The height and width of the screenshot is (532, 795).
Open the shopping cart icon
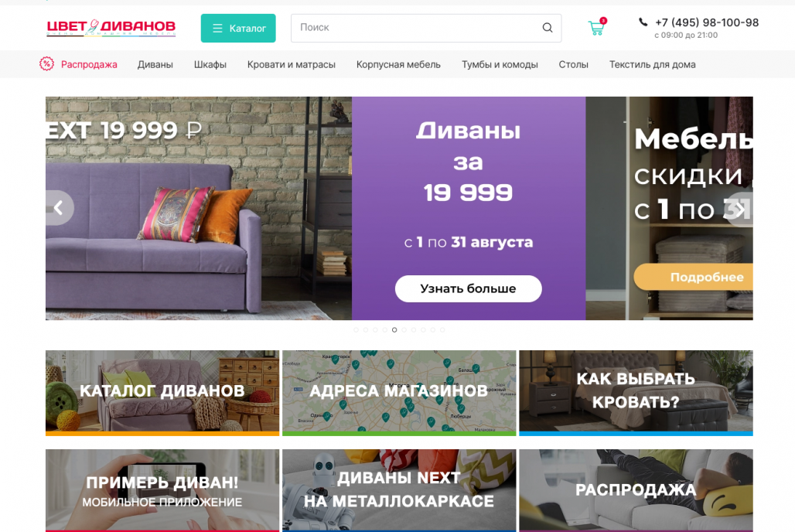tap(597, 27)
